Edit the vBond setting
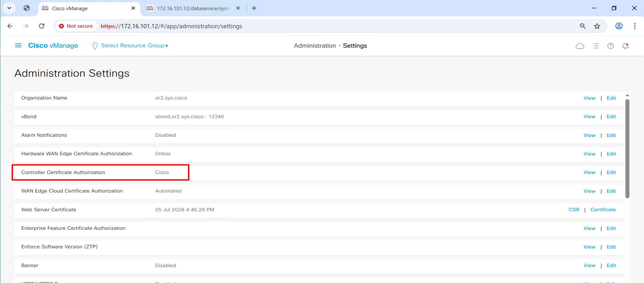This screenshot has width=644, height=283. pos(611,116)
